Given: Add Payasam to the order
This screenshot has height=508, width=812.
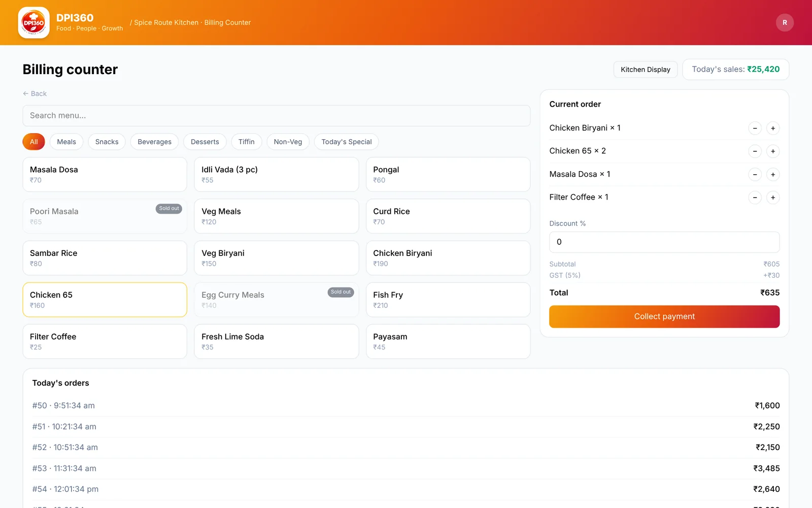Looking at the screenshot, I should tap(448, 341).
